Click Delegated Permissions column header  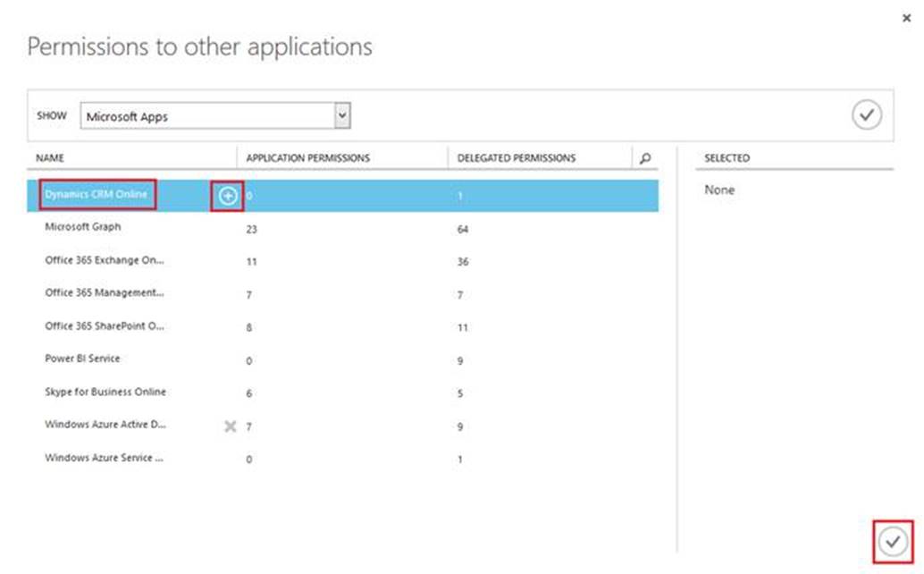(517, 158)
